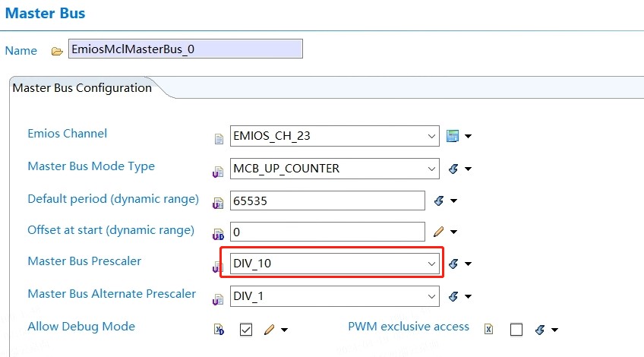Click the calculated-value icon beside Master Bus Mode Type
This screenshot has height=357, width=644.
[453, 169]
